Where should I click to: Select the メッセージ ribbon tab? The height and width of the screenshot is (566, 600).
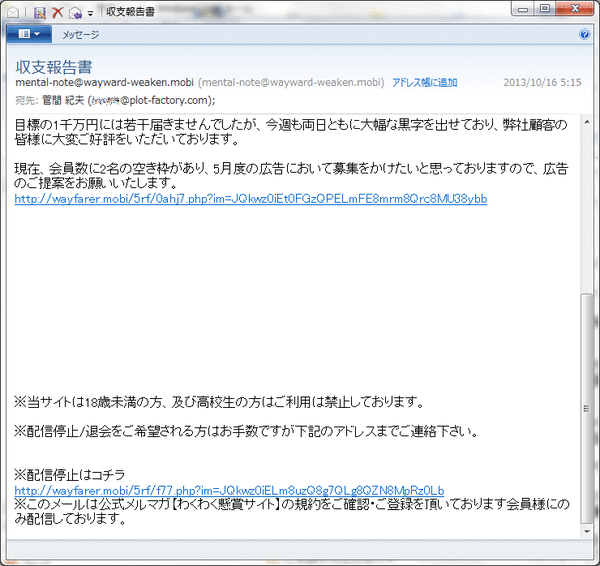[x=81, y=35]
